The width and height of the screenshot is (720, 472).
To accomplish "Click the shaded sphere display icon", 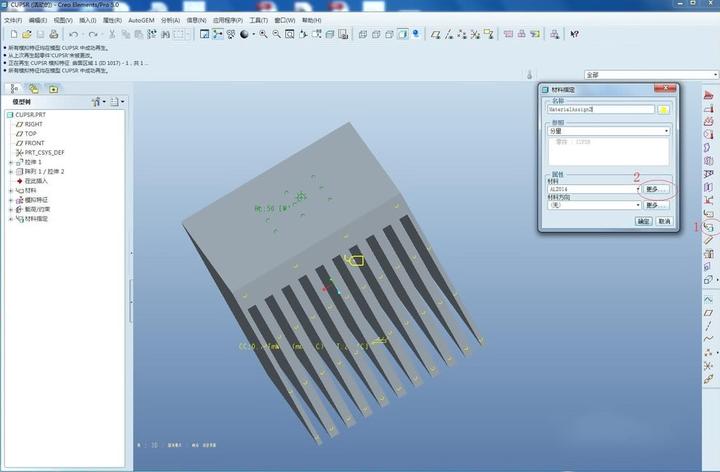I will click(x=244, y=34).
